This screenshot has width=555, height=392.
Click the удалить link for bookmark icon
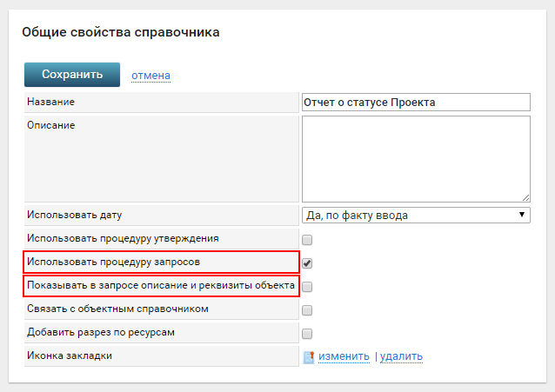point(401,356)
